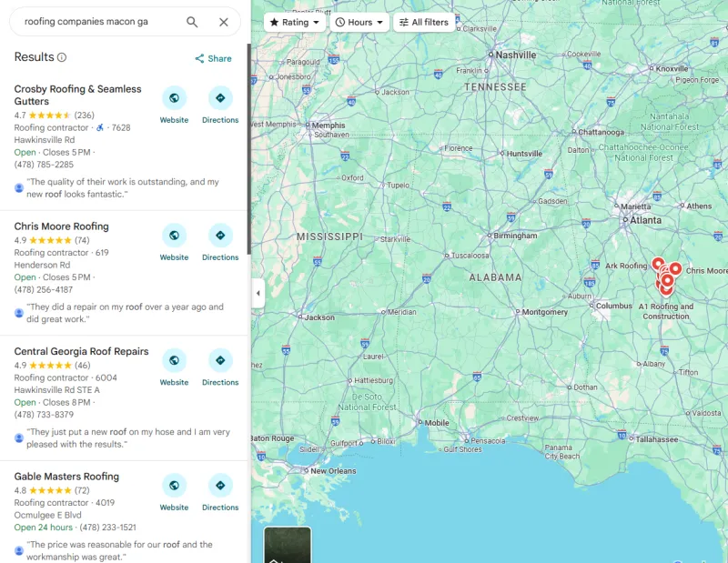Click the Results heading text
The width and height of the screenshot is (728, 563).
point(34,56)
